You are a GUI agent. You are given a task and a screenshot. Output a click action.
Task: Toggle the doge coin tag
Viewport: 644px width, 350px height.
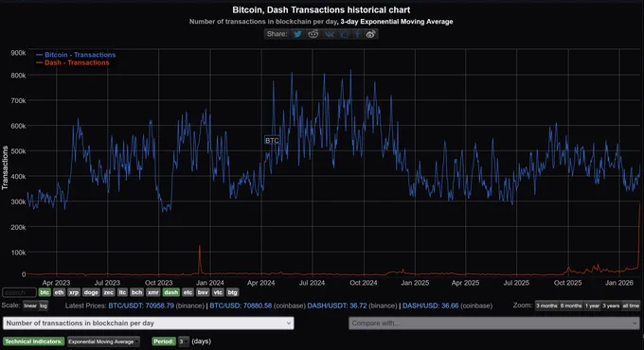[91, 292]
